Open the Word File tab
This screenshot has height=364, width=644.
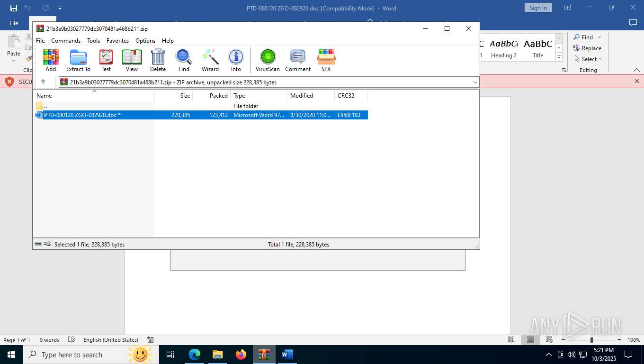coord(14,23)
